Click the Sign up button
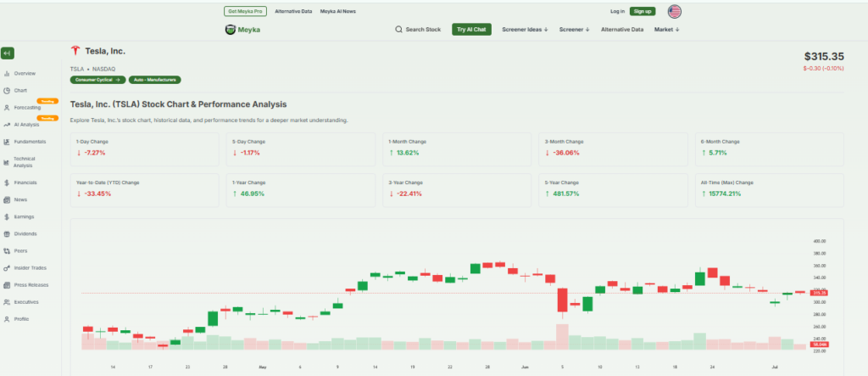The image size is (868, 376). tap(643, 11)
